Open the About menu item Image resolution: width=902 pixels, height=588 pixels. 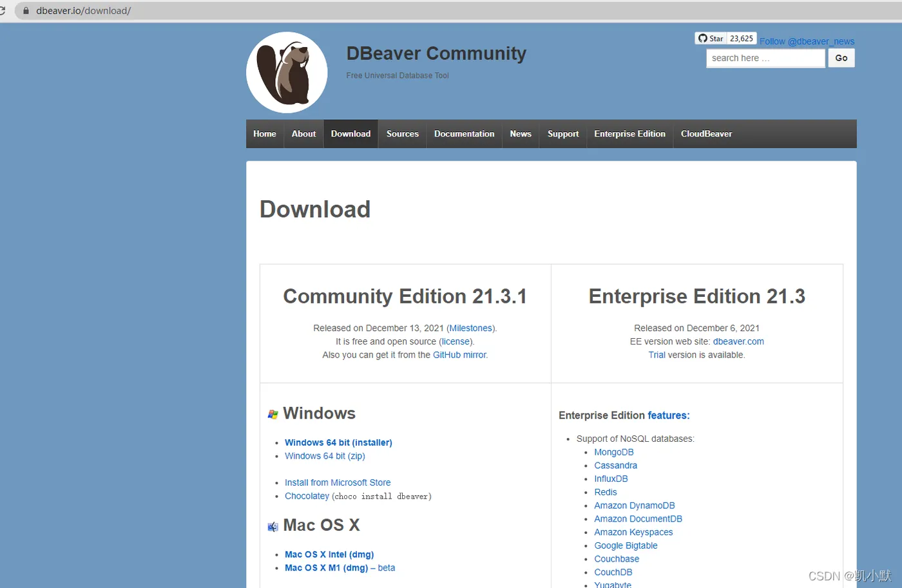pos(303,134)
